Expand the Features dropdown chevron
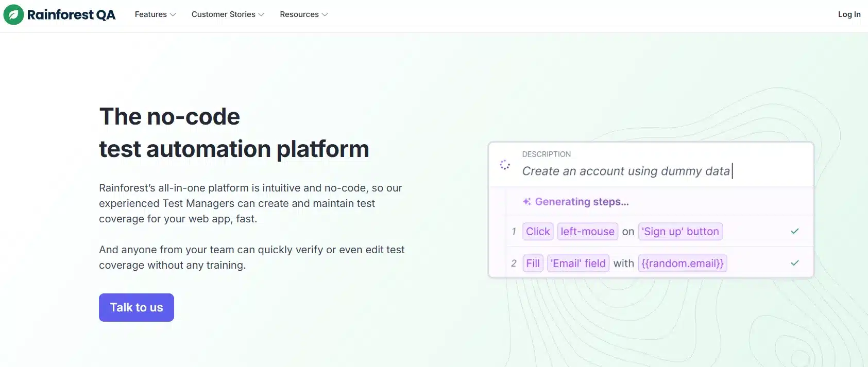Screen dimensions: 868x367 tap(173, 15)
